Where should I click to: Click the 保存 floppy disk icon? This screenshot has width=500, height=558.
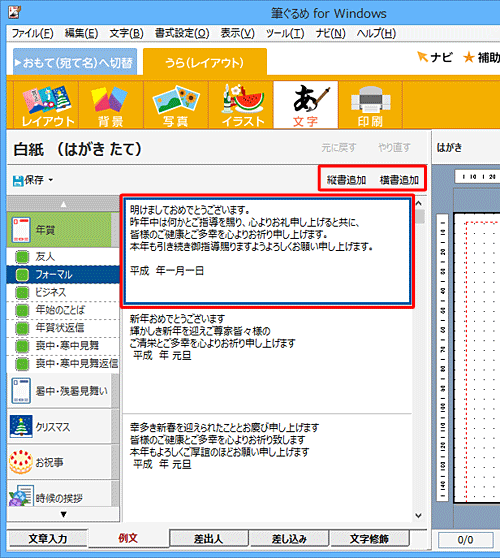[x=18, y=180]
